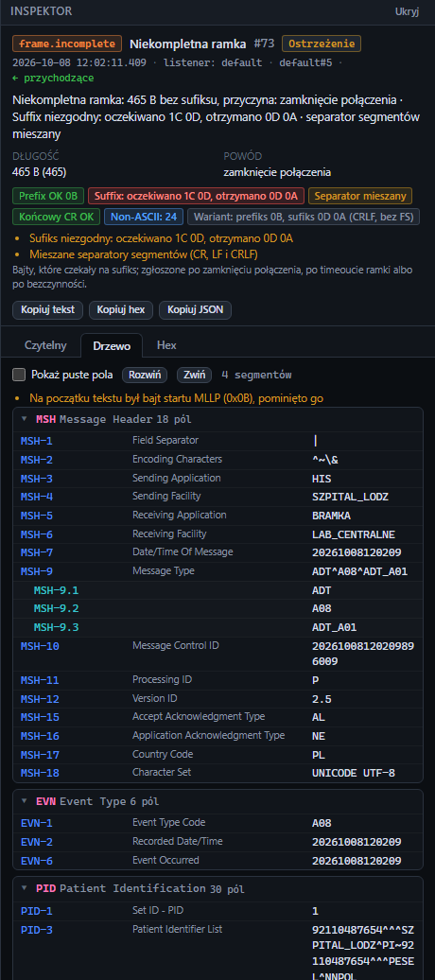435x980 pixels.
Task: Select the EVN-1 Event Type Code row
Action: click(x=218, y=823)
